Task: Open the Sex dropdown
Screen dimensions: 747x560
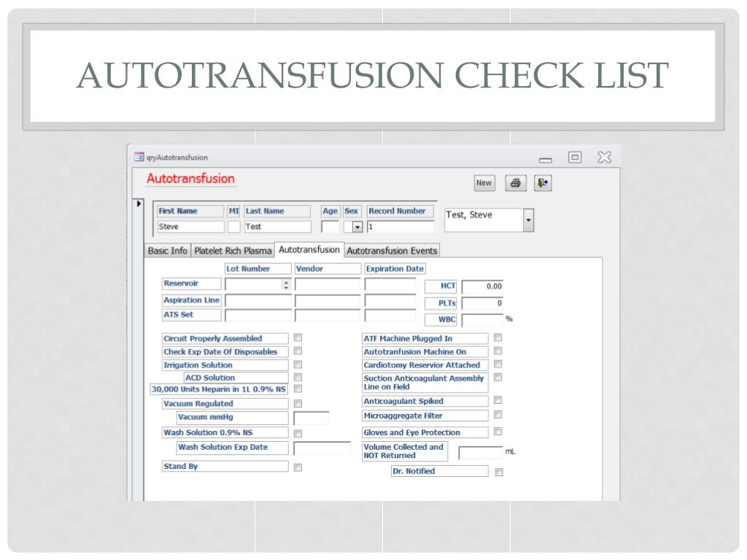Action: 357,227
